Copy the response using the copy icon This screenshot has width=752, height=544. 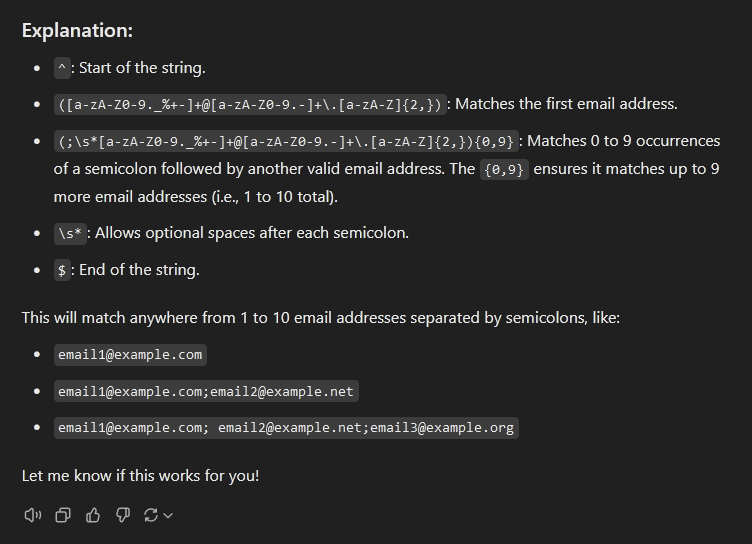(x=63, y=515)
